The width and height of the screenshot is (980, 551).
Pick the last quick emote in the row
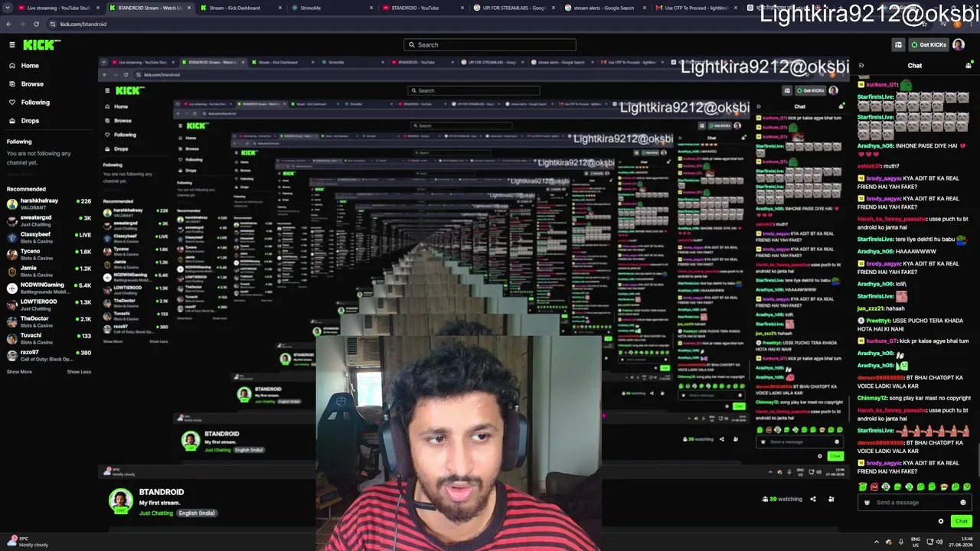click(967, 487)
